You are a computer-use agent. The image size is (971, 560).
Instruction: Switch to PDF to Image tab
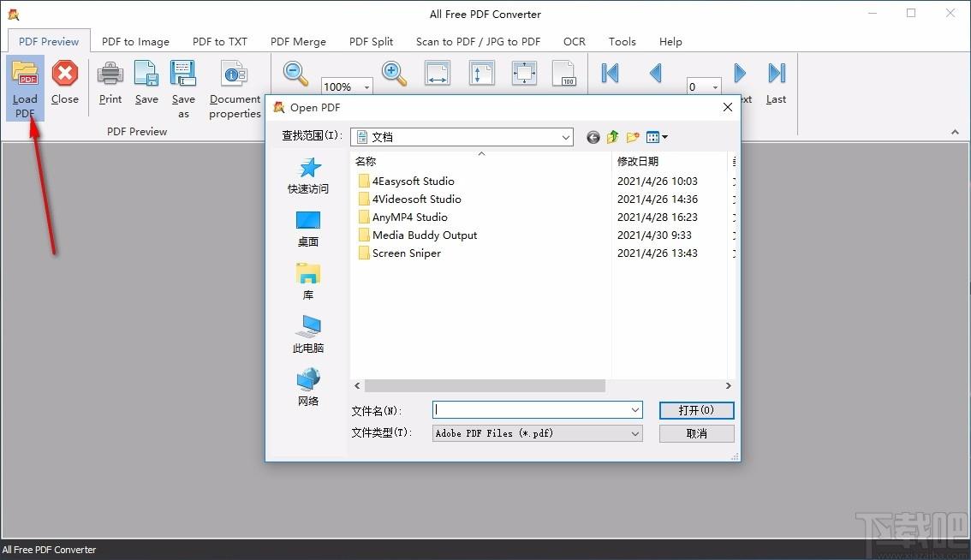click(135, 41)
